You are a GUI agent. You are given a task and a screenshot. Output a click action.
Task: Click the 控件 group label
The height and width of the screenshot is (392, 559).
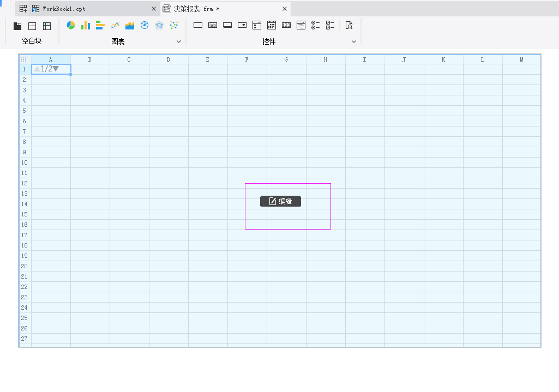click(x=269, y=41)
